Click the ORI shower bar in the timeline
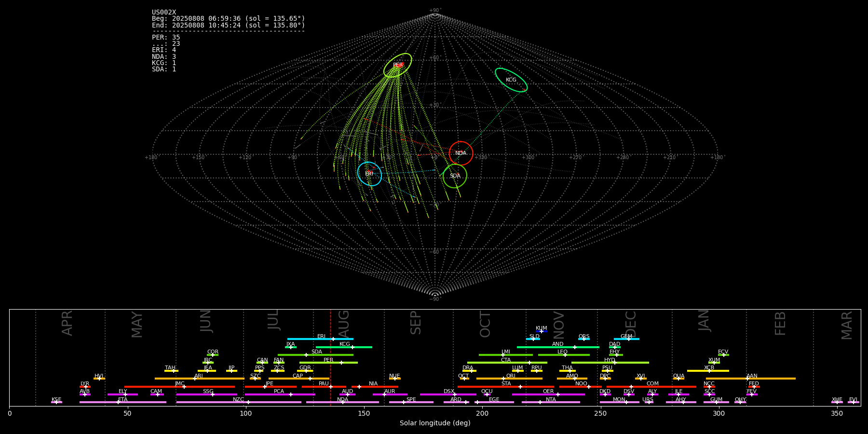The width and height of the screenshot is (868, 434). 509,379
